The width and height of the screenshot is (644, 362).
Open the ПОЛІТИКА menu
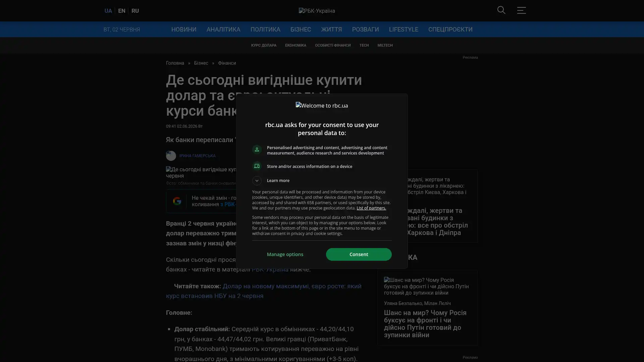265,29
